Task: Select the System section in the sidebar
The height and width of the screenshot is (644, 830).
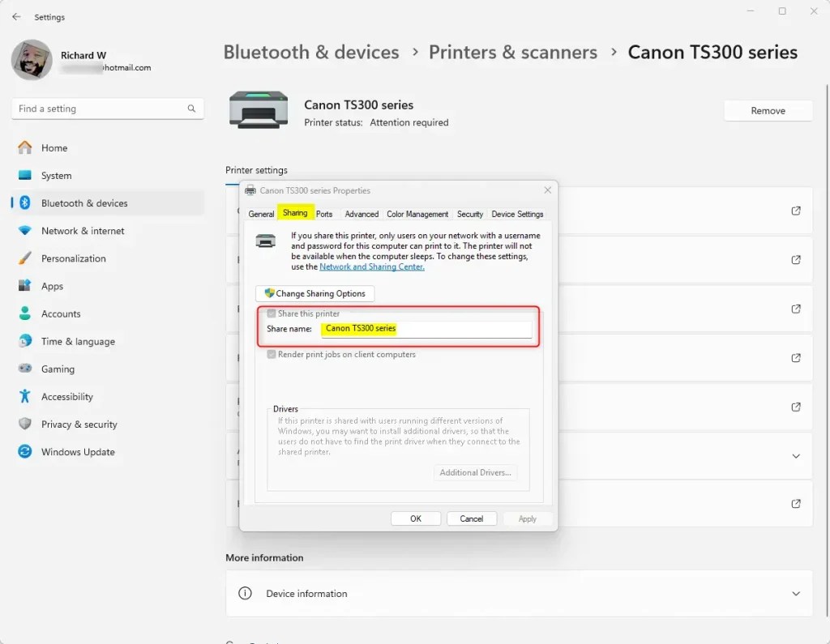Action: pos(57,175)
